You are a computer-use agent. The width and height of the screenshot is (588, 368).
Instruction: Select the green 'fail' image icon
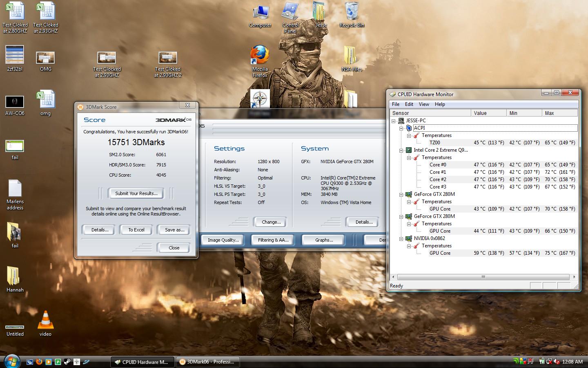pos(15,149)
